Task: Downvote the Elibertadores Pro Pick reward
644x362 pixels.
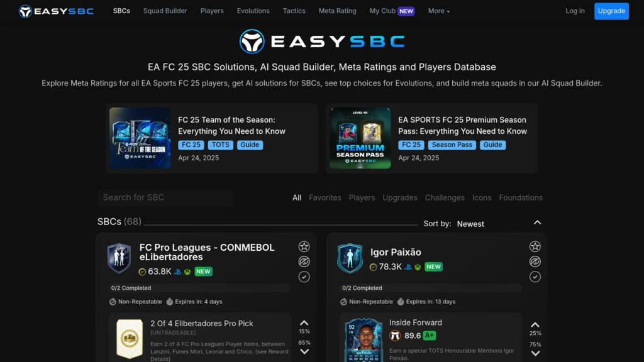Action: (x=304, y=351)
